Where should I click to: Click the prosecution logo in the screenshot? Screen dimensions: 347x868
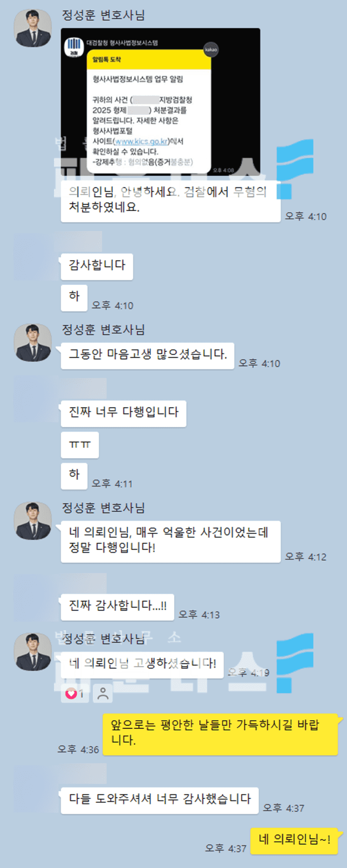coord(74,47)
